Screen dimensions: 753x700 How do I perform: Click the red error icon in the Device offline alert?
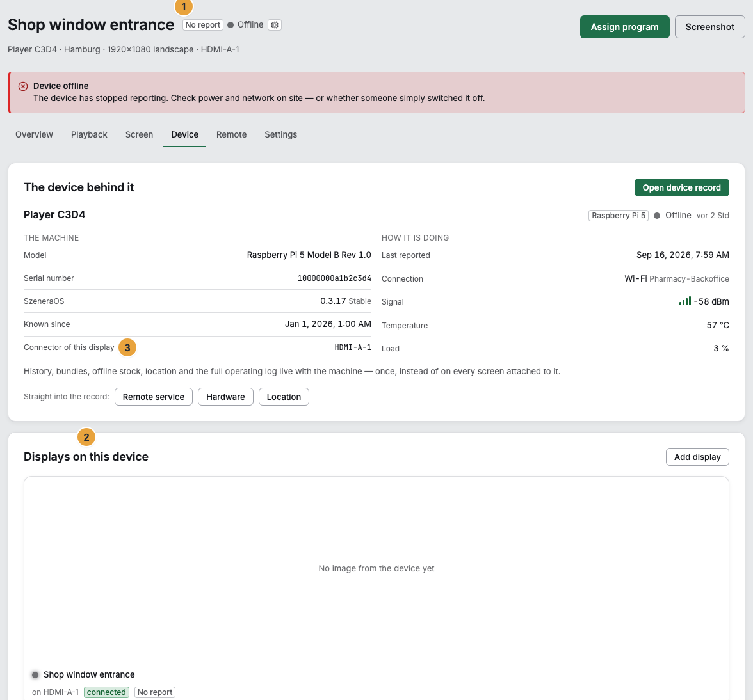23,86
